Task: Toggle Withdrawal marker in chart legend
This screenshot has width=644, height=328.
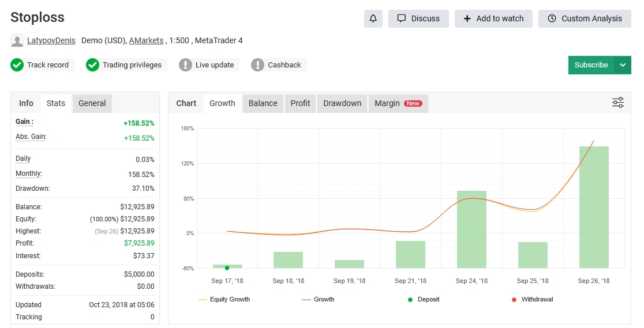Action: point(532,299)
